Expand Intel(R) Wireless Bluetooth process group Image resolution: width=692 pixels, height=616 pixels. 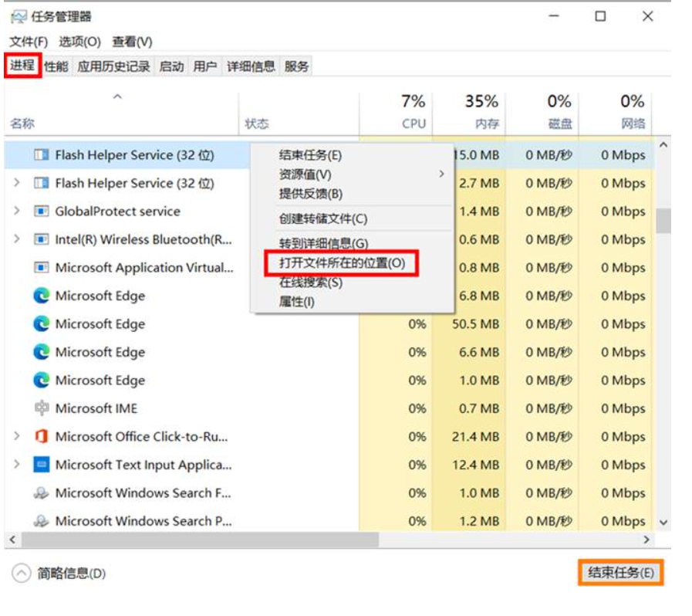pos(17,239)
